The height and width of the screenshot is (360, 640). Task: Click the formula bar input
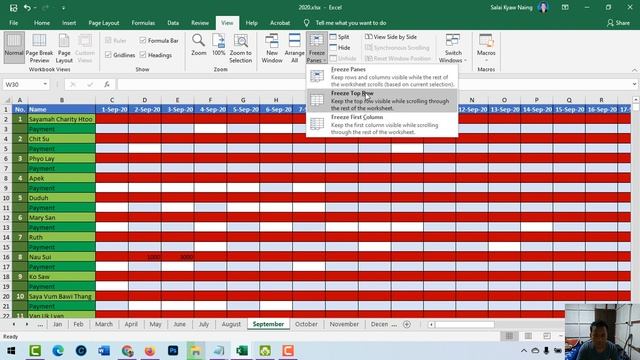(x=373, y=84)
